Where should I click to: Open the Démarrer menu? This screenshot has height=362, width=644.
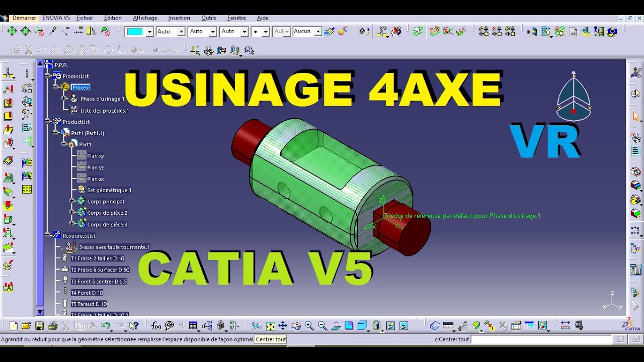tap(24, 18)
